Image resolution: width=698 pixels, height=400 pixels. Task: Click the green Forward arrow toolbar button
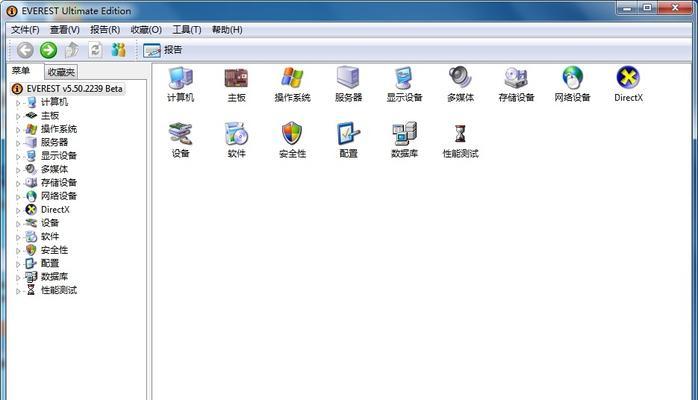click(x=49, y=50)
